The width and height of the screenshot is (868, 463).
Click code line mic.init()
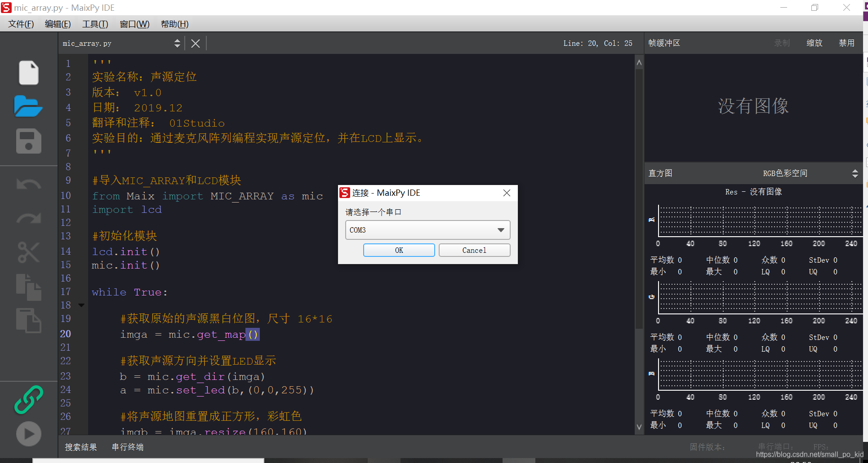pyautogui.click(x=125, y=265)
